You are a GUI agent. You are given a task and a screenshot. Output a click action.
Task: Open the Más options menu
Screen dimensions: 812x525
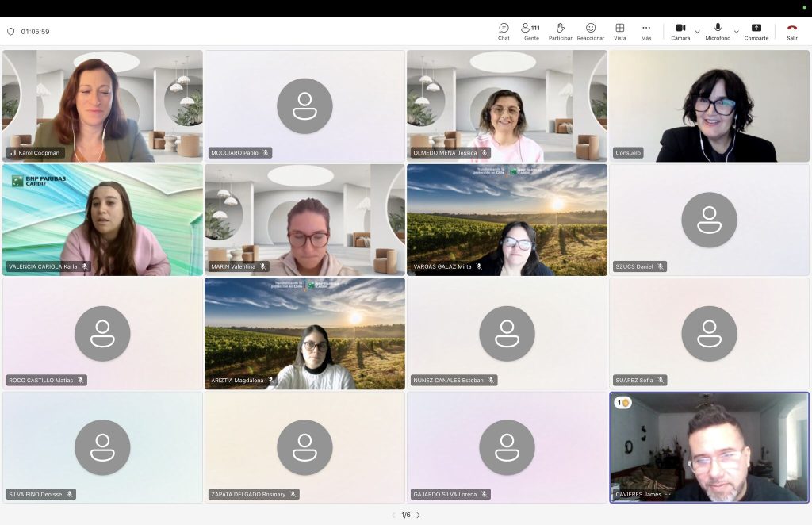point(645,32)
